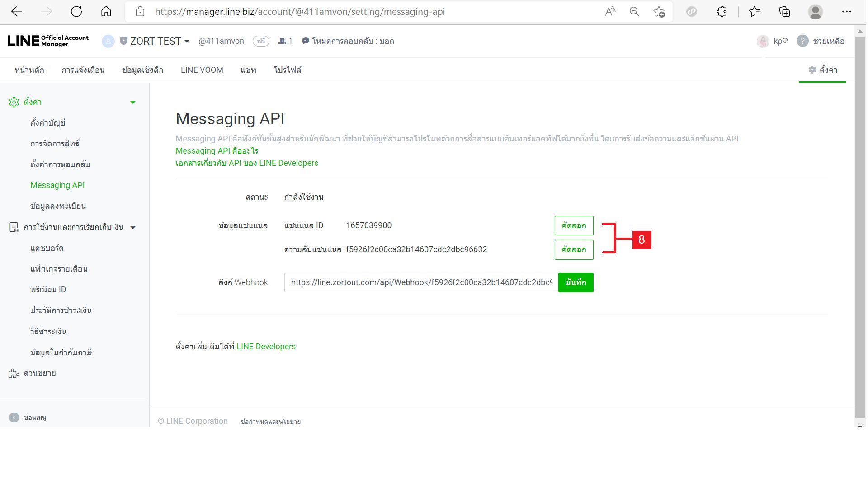Save the webhook link with บันทึก
The height and width of the screenshot is (488, 868).
pyautogui.click(x=576, y=282)
